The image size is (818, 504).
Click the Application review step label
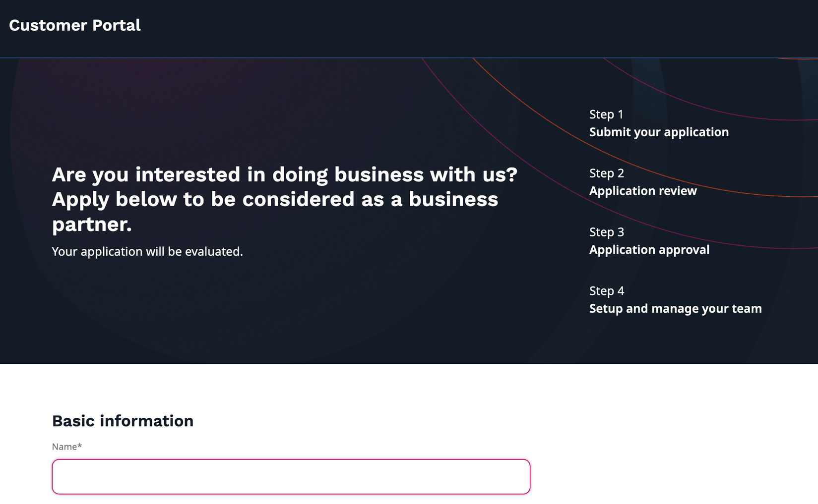642,190
